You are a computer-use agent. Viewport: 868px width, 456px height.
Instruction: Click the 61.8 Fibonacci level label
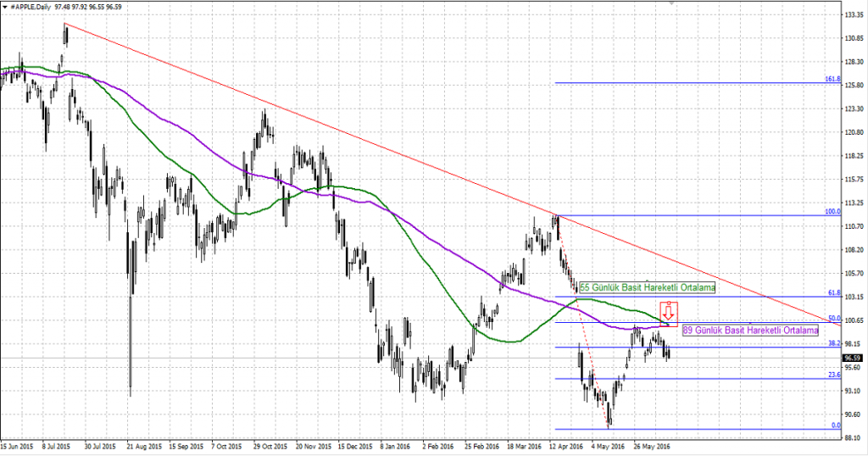coord(834,292)
